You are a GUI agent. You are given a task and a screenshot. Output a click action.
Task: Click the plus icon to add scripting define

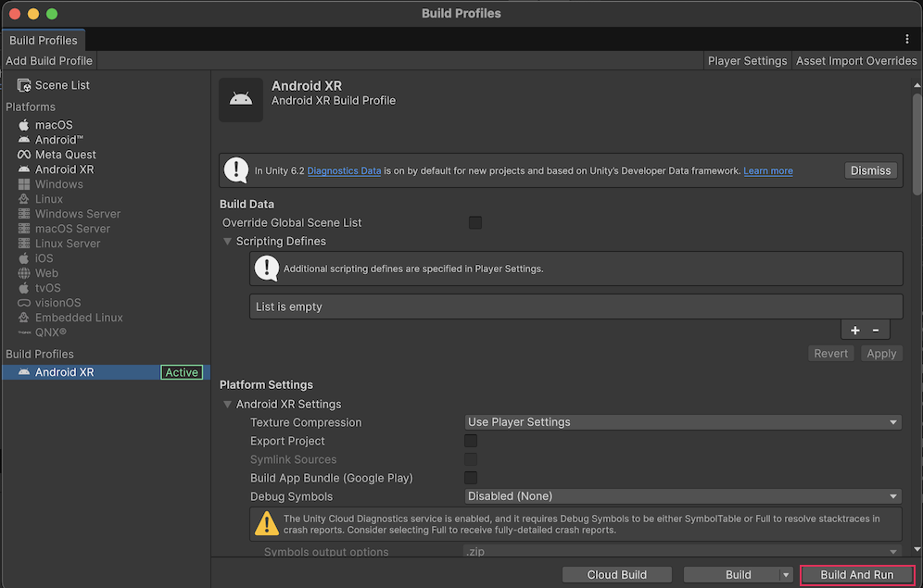854,331
